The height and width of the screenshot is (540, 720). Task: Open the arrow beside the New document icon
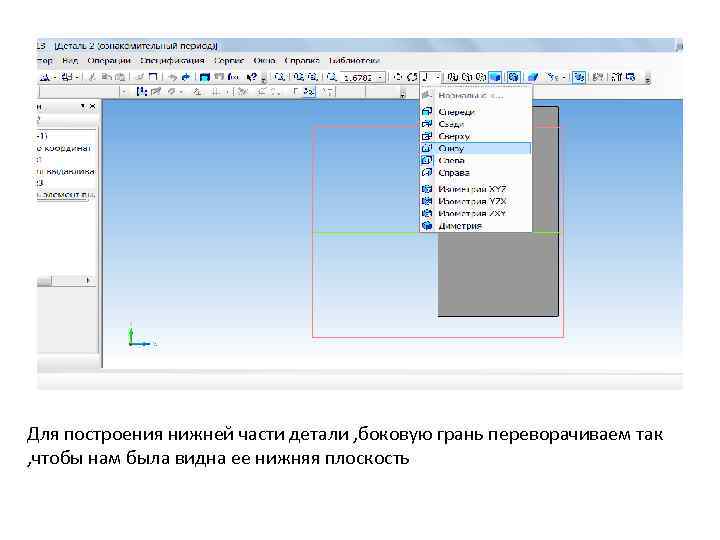55,77
